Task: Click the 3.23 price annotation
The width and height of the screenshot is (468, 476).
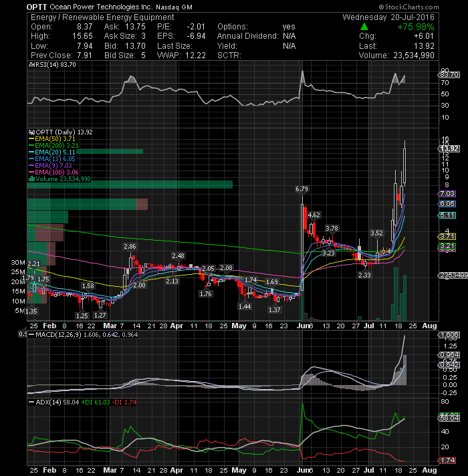Action: click(x=329, y=253)
